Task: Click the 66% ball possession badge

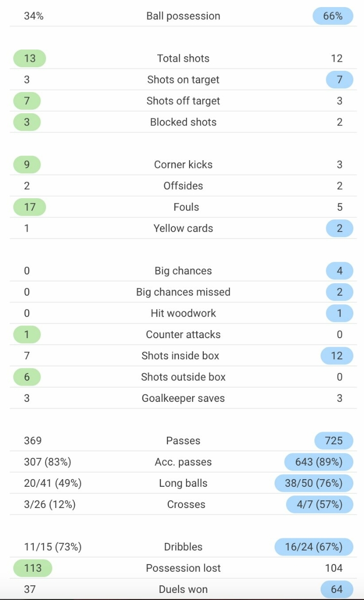Action: click(333, 16)
